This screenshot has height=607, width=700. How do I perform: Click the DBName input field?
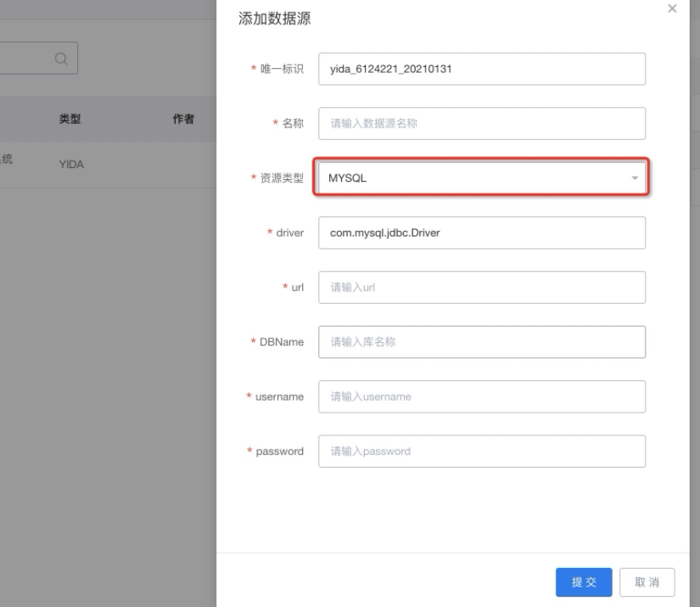[x=482, y=341]
